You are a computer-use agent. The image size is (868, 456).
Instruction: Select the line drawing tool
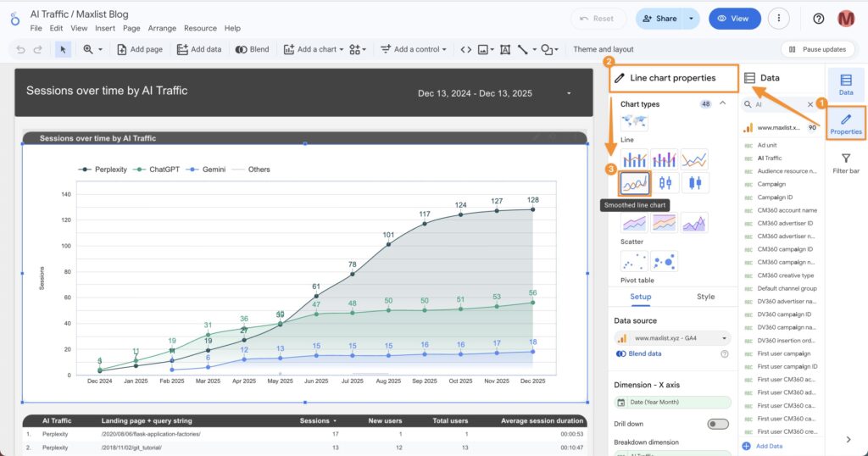tap(522, 49)
